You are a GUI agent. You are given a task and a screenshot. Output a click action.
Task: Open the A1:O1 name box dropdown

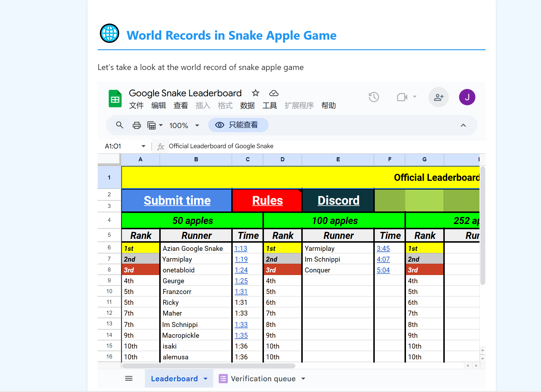point(143,146)
